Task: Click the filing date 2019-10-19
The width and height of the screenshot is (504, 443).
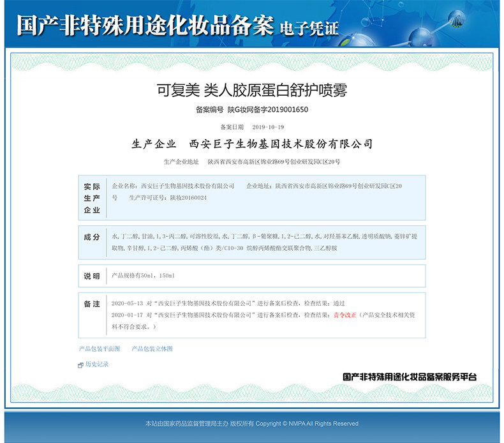Action: tap(268, 127)
